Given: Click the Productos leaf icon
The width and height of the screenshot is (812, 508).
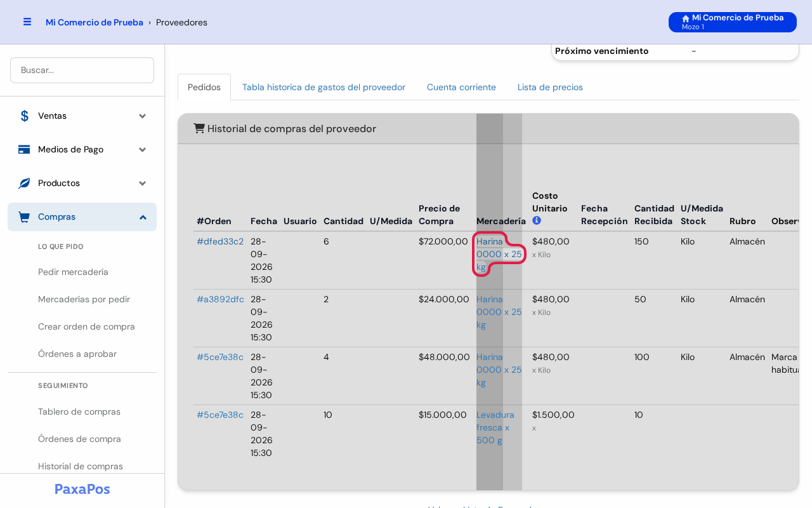Looking at the screenshot, I should point(24,183).
